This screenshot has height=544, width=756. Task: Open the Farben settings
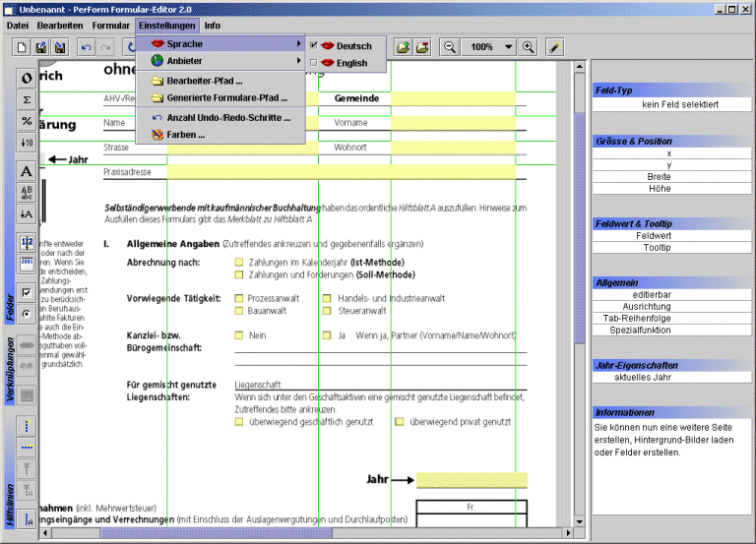(220, 135)
